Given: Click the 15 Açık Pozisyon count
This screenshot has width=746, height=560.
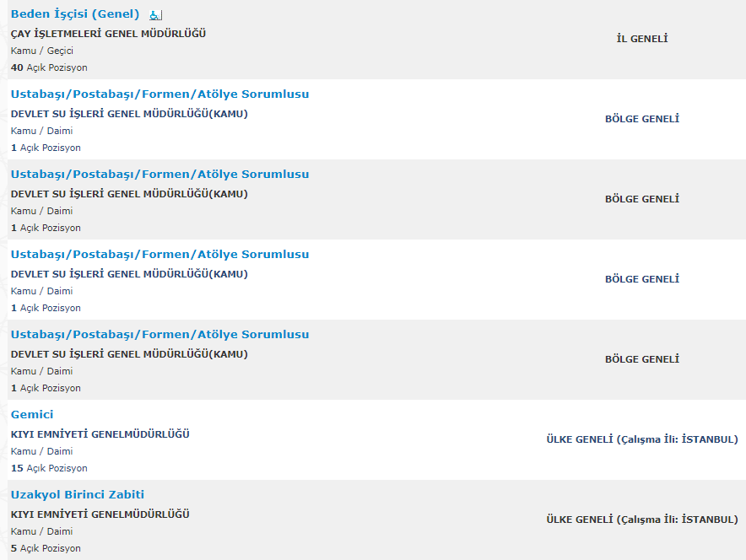Looking at the screenshot, I should pyautogui.click(x=49, y=468).
